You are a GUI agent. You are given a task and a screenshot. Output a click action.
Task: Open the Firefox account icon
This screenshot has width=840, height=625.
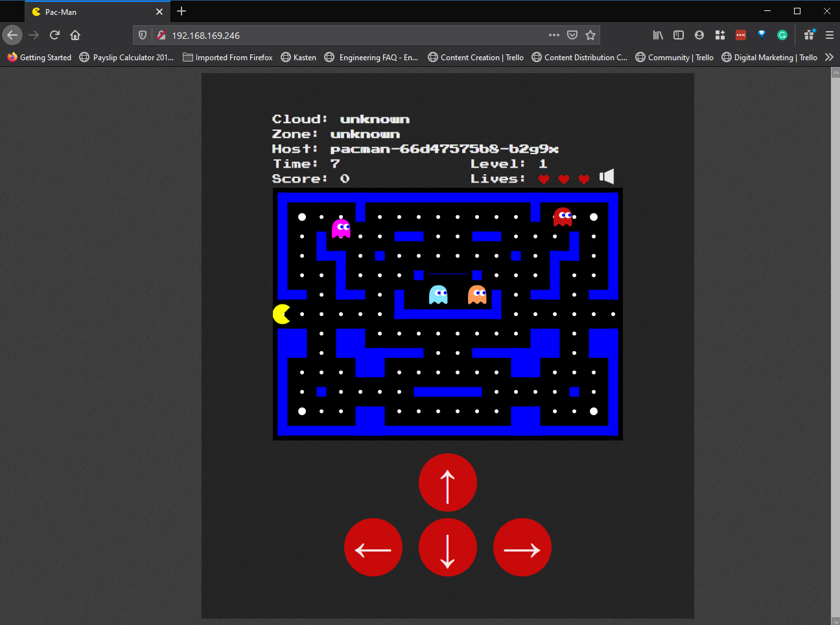(x=699, y=35)
